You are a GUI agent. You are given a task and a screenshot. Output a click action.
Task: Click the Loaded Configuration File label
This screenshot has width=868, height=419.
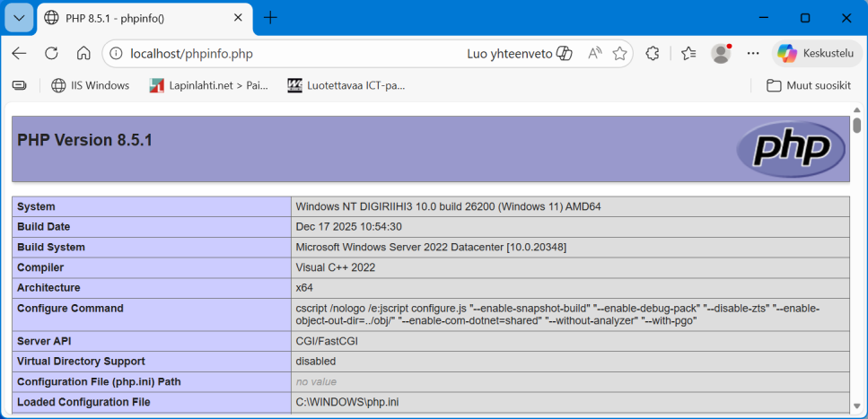(83, 402)
